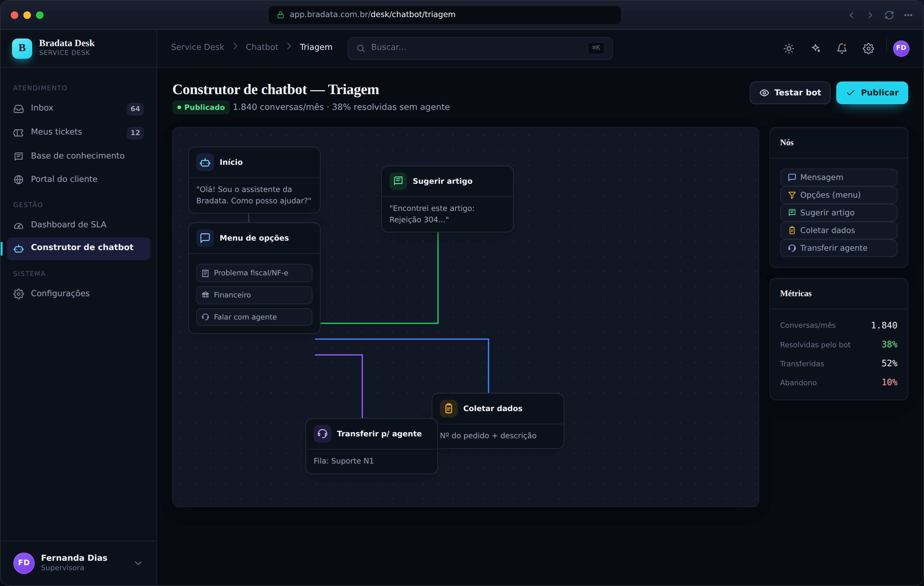This screenshot has width=924, height=586.
Task: Add a Mensagem node from Nós panel
Action: pyautogui.click(x=838, y=177)
